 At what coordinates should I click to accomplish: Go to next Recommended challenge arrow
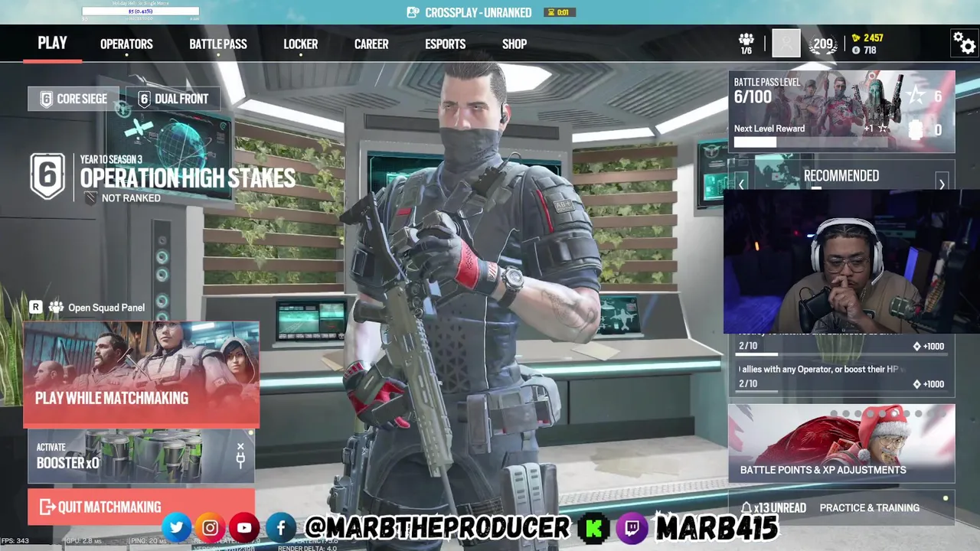click(942, 184)
